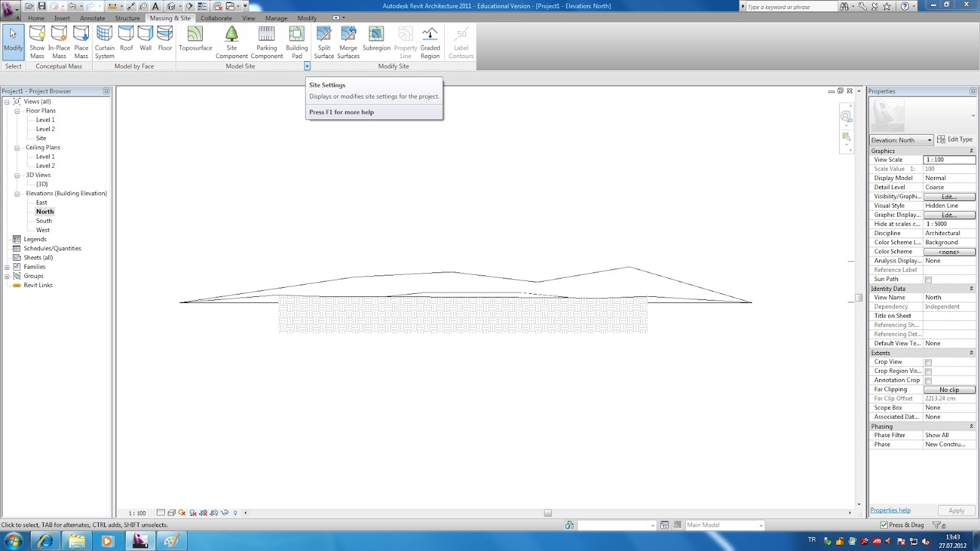Select the Modify tool in the ribbon
The image size is (980, 551).
tap(13, 42)
